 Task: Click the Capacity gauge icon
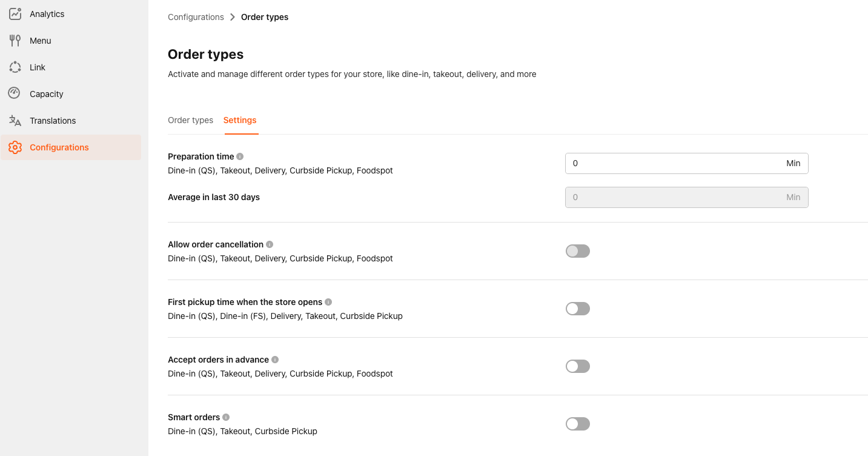(15, 94)
